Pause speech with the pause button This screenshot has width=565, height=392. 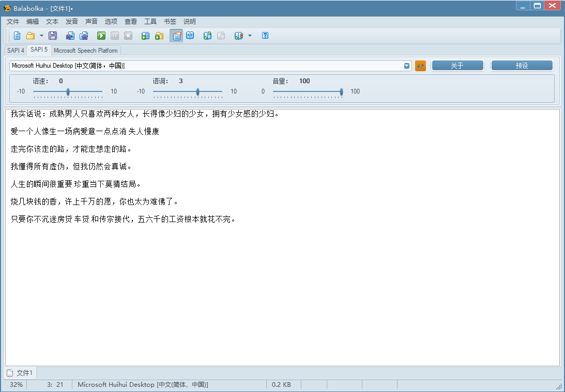[115, 36]
